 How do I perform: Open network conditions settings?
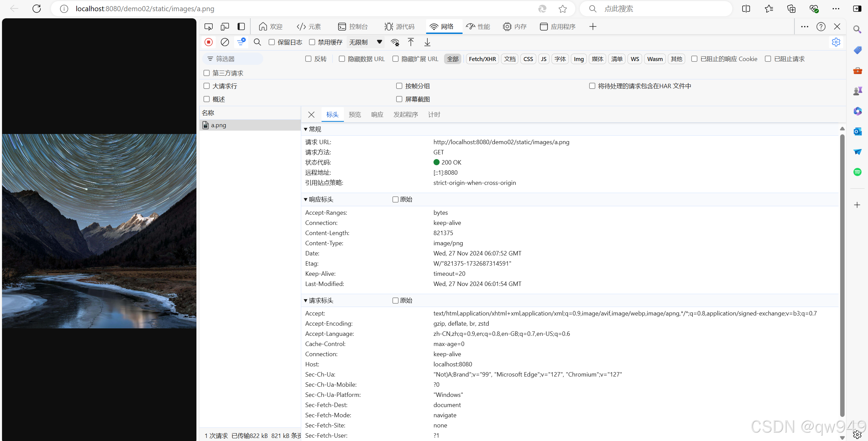click(395, 42)
